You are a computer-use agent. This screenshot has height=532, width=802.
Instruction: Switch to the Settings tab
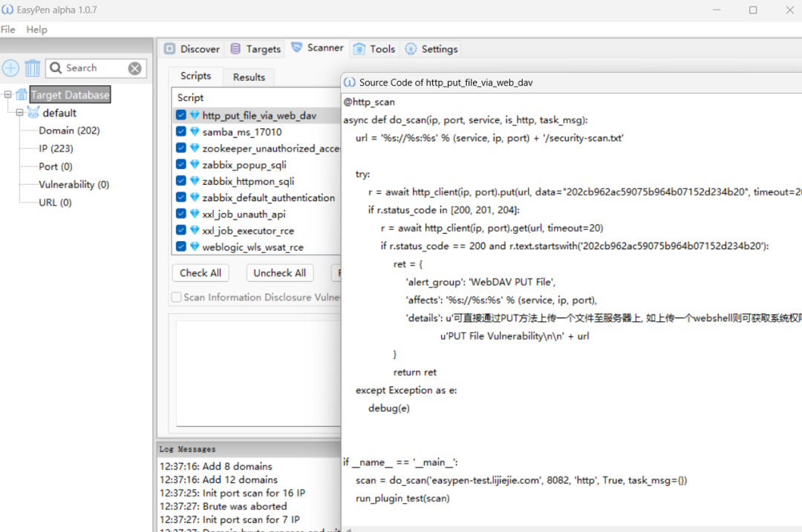click(x=431, y=49)
